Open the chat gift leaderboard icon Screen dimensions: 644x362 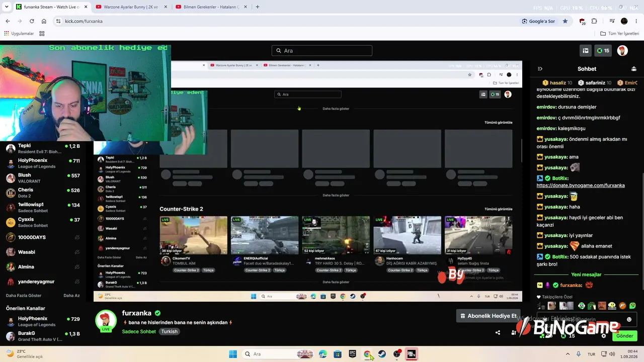point(634,69)
